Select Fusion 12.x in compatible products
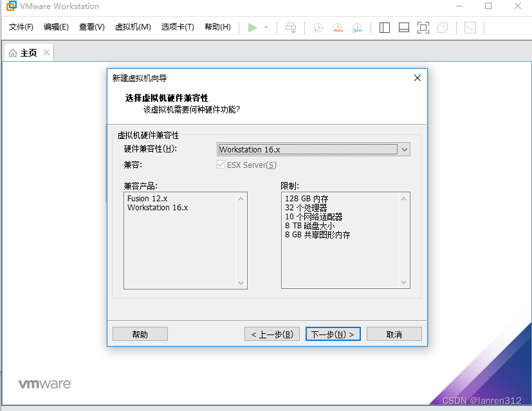Screen dimensions: 532x411 coord(147,198)
